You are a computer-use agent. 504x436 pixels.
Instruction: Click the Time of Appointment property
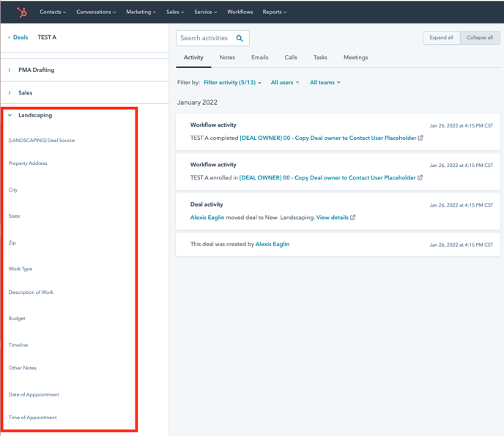[33, 418]
